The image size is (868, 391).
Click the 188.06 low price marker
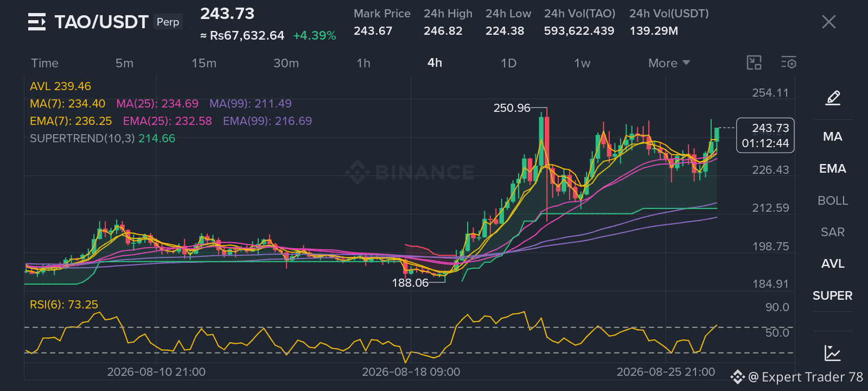click(410, 283)
